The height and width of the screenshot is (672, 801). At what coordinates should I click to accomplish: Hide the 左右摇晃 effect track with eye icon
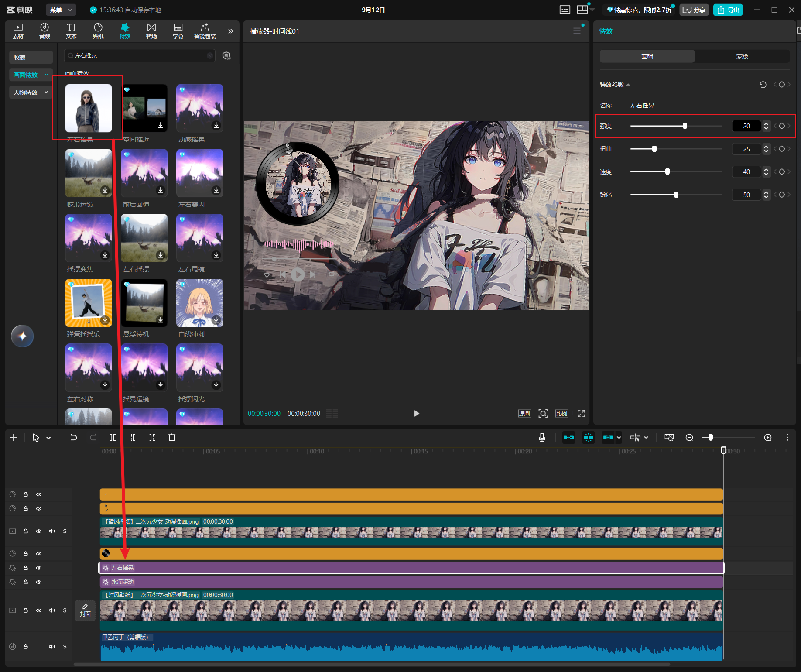(39, 568)
